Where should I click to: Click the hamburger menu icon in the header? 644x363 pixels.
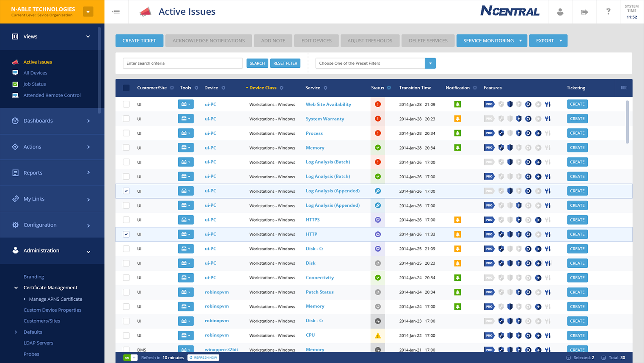pos(116,12)
